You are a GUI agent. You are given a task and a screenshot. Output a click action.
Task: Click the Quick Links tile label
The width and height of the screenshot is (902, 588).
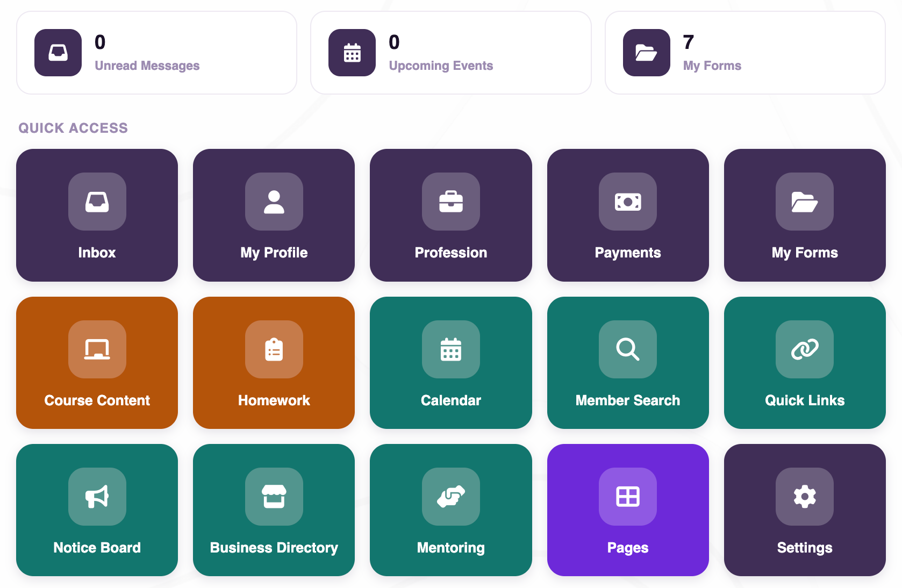805,400
